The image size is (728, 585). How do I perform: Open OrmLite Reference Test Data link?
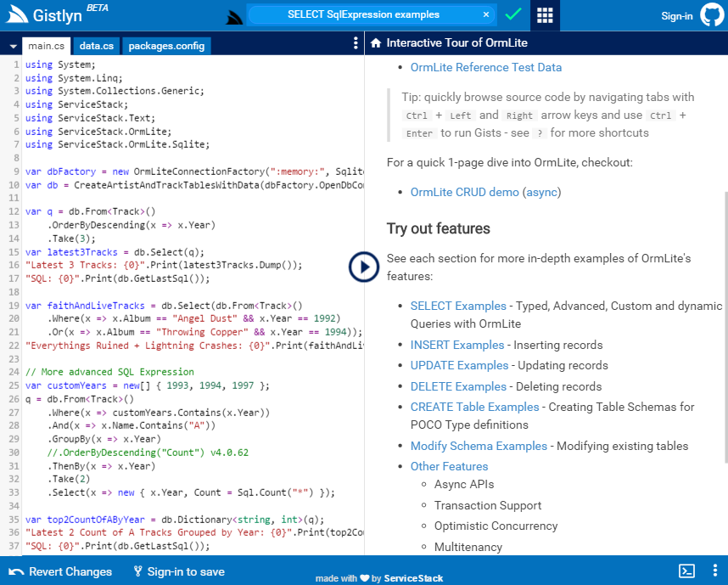pos(485,67)
